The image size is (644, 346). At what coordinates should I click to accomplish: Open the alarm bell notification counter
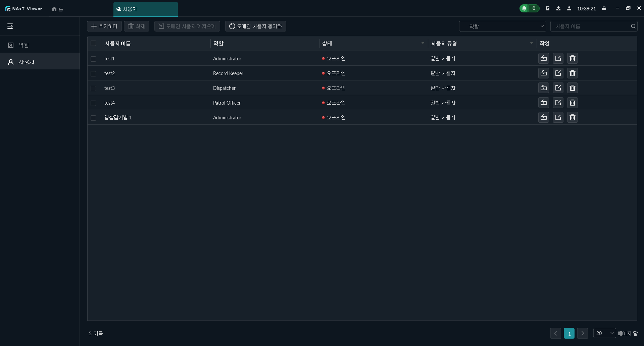529,8
